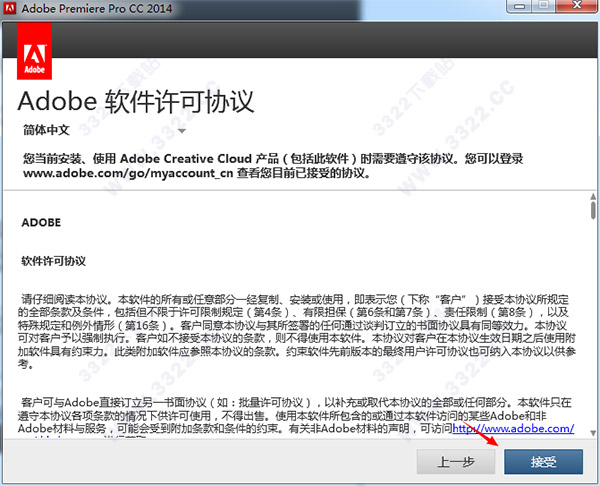Open the 简体中文 language dropdown

pyautogui.click(x=104, y=130)
